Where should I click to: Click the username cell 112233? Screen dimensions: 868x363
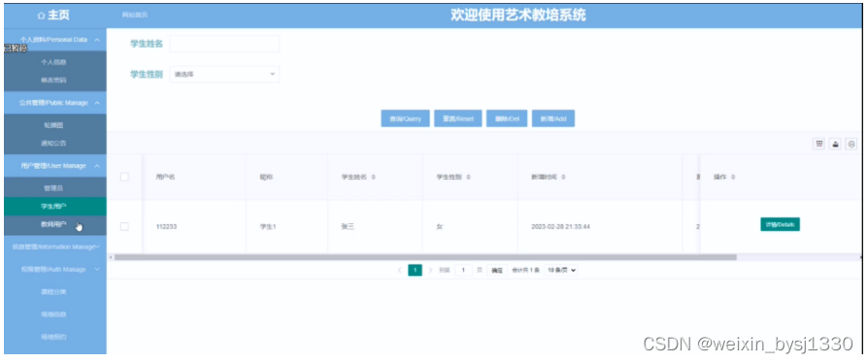click(x=166, y=226)
